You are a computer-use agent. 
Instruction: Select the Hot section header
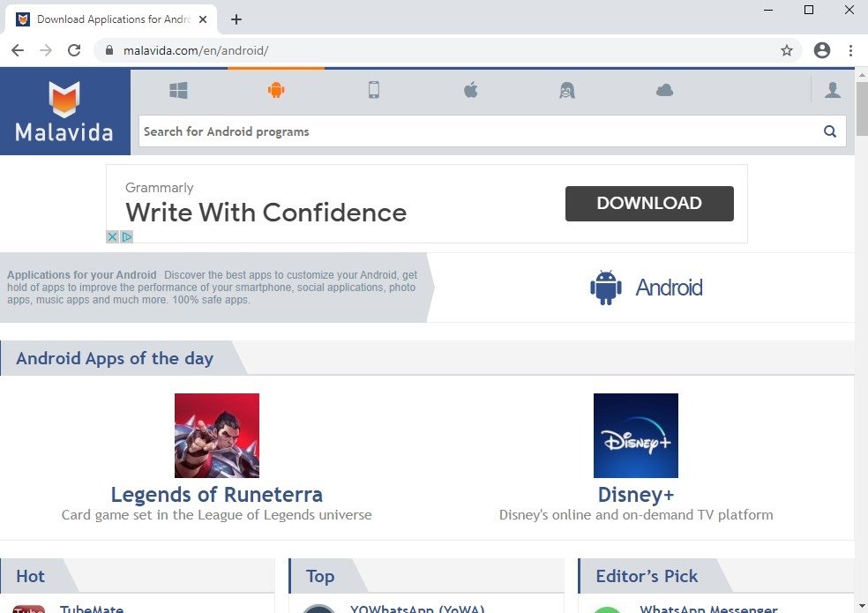click(31, 576)
